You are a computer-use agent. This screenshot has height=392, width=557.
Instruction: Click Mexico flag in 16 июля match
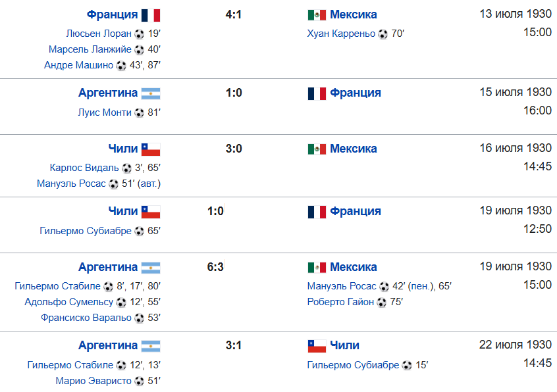tap(317, 149)
